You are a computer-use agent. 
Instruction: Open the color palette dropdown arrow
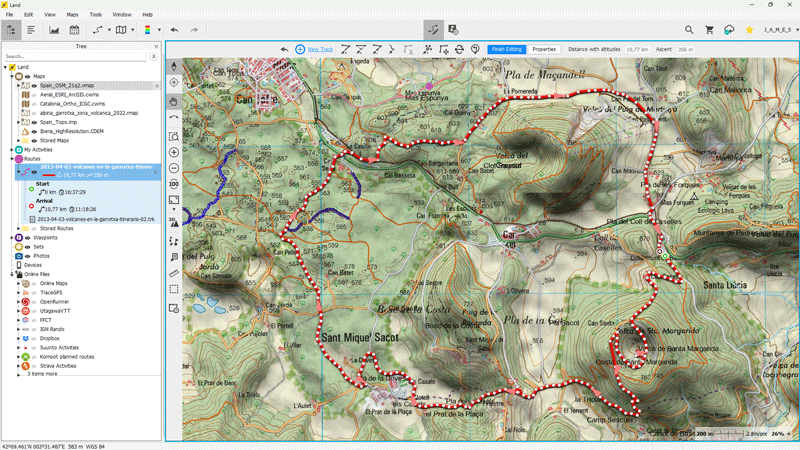(159, 30)
